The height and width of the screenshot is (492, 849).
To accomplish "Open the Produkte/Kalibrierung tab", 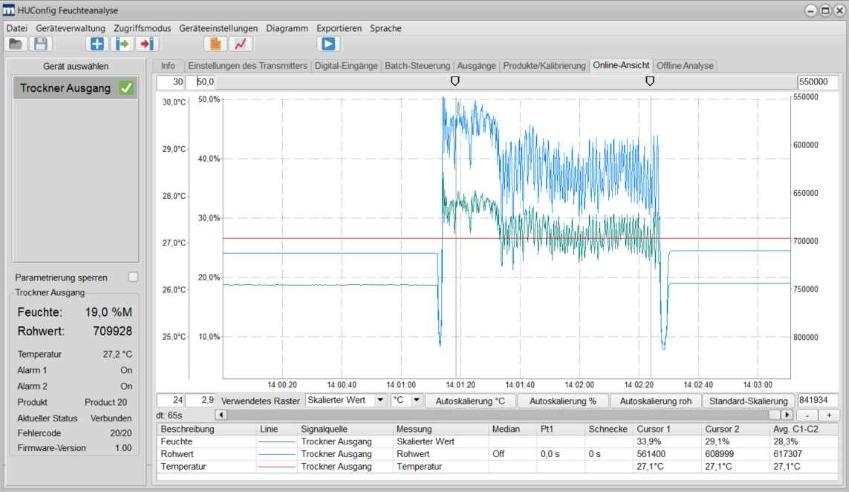I will (x=544, y=66).
